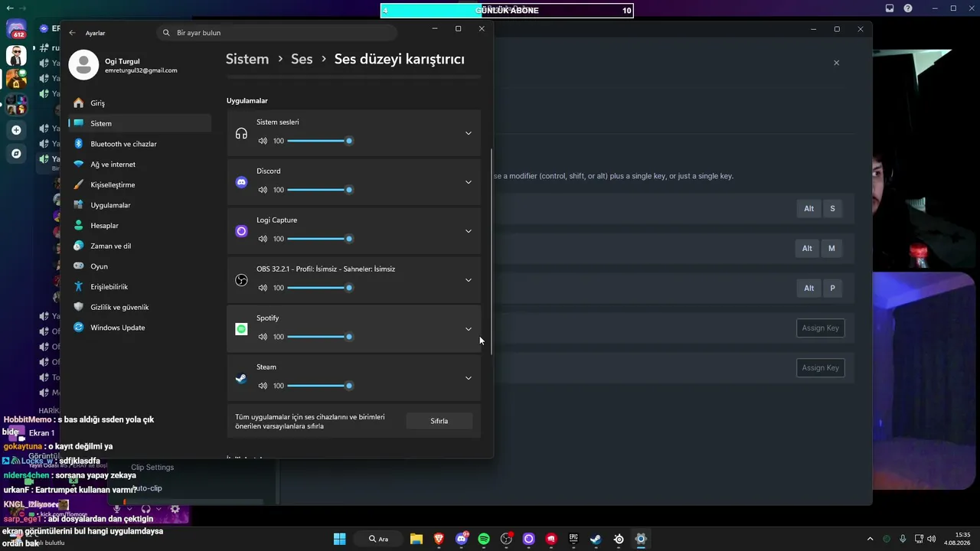Open Zaman ve dil settings
980x551 pixels.
pyautogui.click(x=139, y=246)
